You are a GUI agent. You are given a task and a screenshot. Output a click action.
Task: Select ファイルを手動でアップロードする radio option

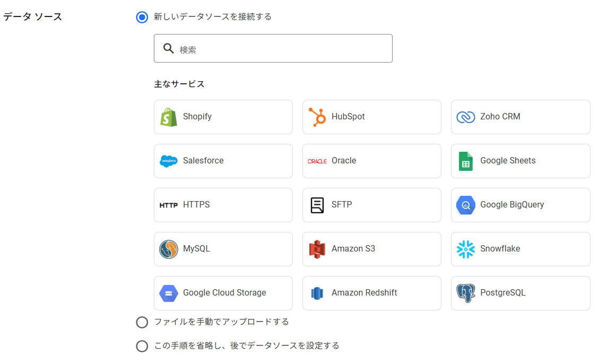(142, 322)
